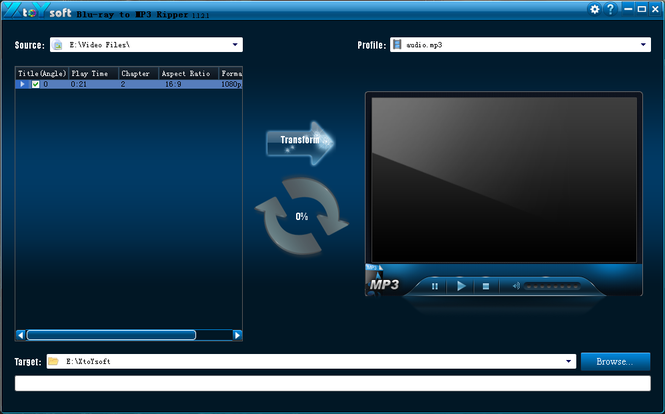Click the Aspect Ratio column header

point(189,73)
